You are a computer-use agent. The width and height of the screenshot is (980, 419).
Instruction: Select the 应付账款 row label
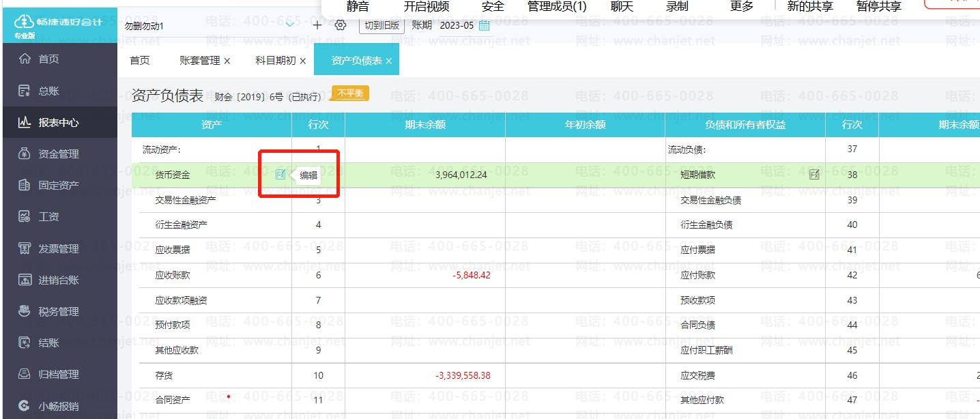pyautogui.click(x=697, y=275)
